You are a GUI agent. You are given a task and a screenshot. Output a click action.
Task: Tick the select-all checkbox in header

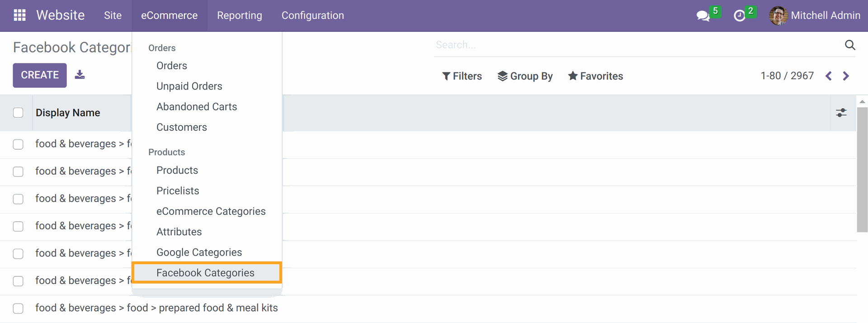(x=18, y=113)
